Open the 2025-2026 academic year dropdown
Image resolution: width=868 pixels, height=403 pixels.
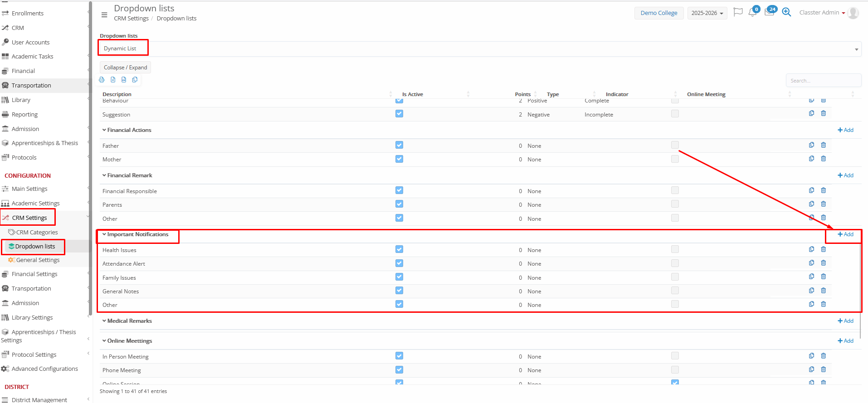pyautogui.click(x=707, y=13)
